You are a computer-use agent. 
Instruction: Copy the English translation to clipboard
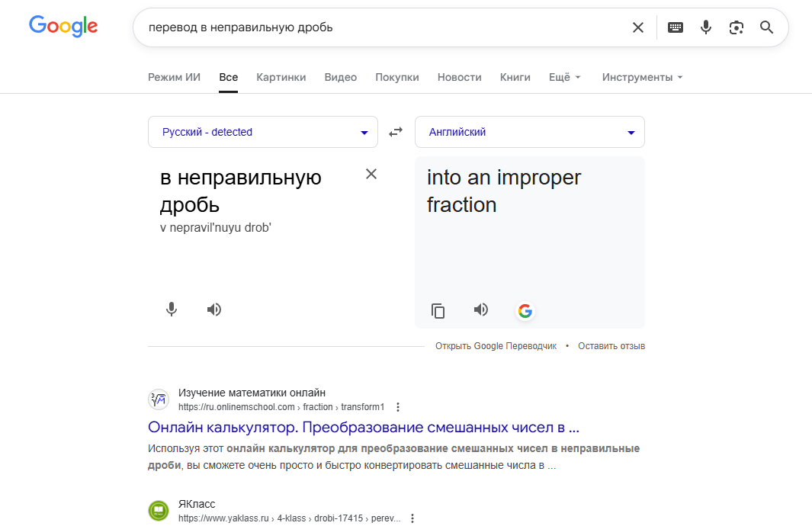tap(438, 310)
